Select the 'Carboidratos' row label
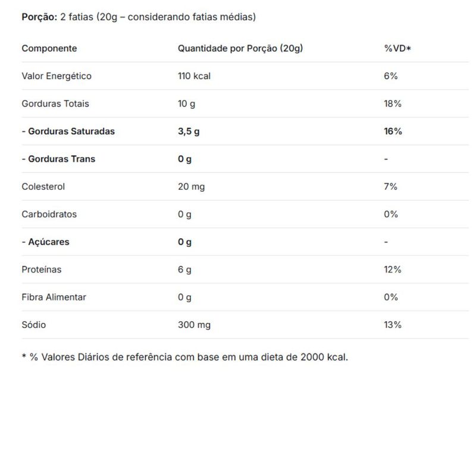The height and width of the screenshot is (476, 476). (x=49, y=214)
